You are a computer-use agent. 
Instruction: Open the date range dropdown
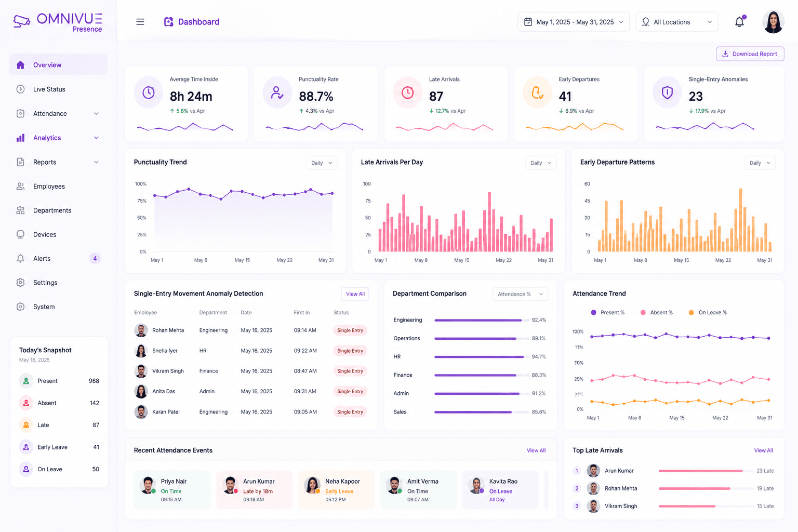click(574, 22)
